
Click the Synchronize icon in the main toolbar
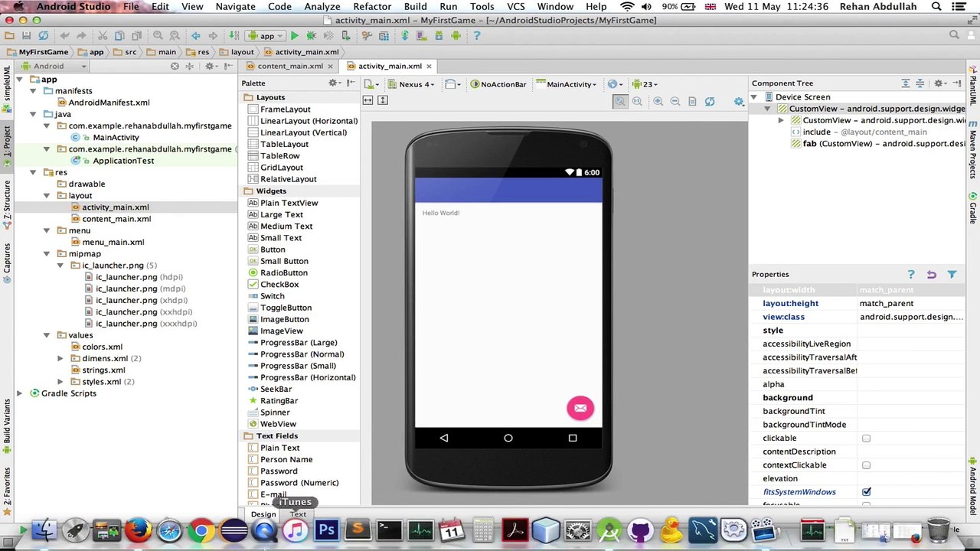click(44, 36)
